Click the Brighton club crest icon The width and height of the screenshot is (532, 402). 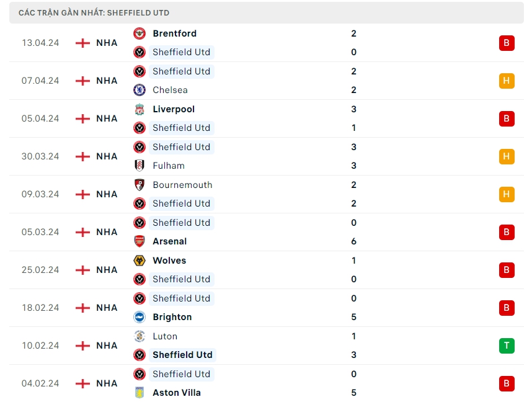point(140,317)
